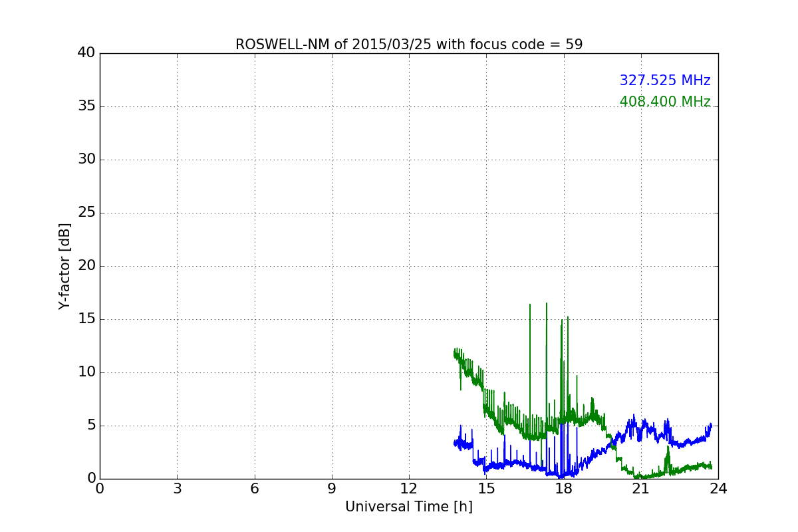Viewport: 798px width, 532px height.
Task: Click y-axis tick label '40'
Action: 86,53
